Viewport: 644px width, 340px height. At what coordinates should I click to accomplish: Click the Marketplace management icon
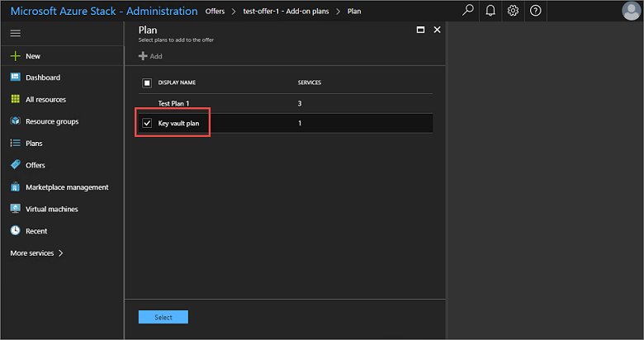[x=15, y=187]
